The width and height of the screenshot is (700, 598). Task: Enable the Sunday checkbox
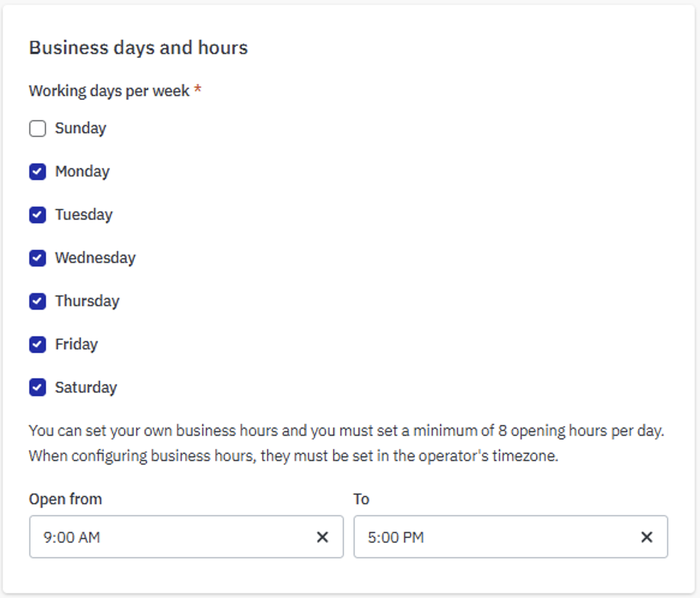(38, 129)
